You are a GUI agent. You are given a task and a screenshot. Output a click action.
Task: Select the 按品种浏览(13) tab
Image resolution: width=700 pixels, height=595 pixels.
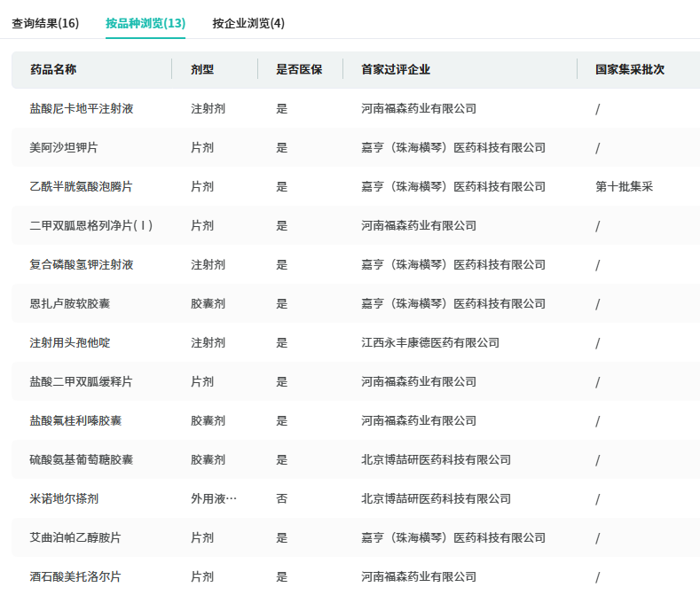coord(146,23)
